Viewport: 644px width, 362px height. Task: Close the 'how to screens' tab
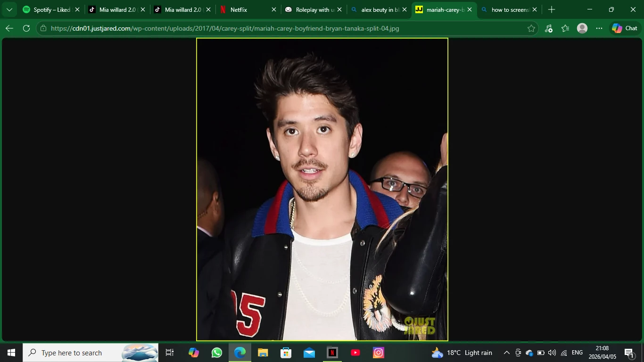coord(535,9)
